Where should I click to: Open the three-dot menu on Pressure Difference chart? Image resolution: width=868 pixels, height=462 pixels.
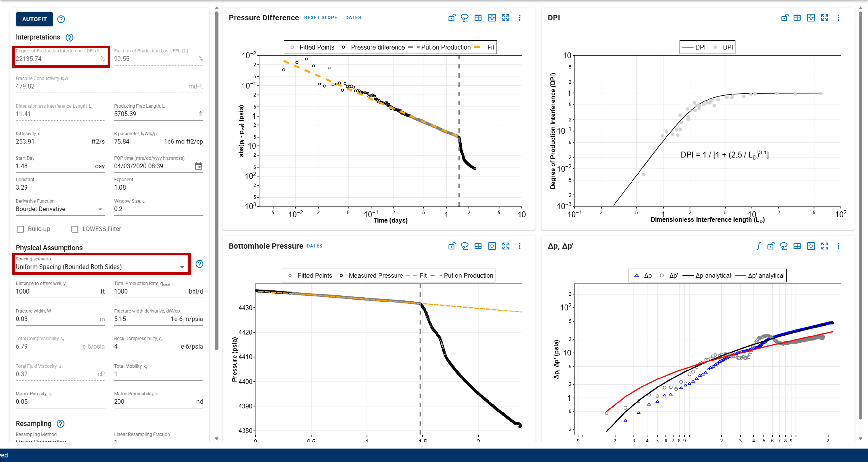coord(520,17)
